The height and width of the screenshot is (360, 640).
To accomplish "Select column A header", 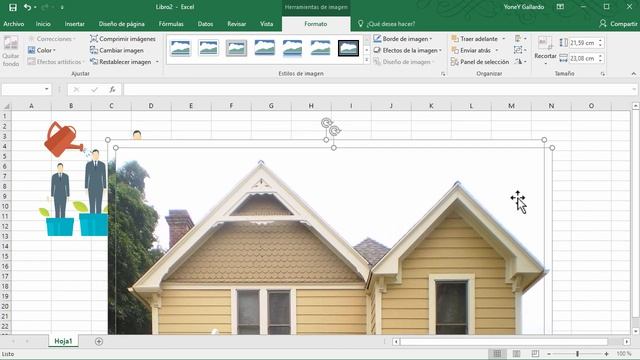I will click(31, 106).
